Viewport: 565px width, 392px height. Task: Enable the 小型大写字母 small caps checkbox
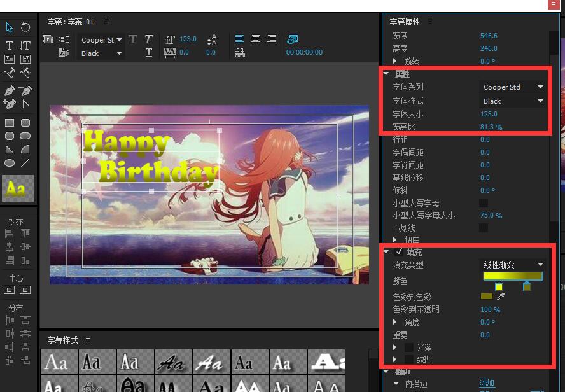[484, 203]
